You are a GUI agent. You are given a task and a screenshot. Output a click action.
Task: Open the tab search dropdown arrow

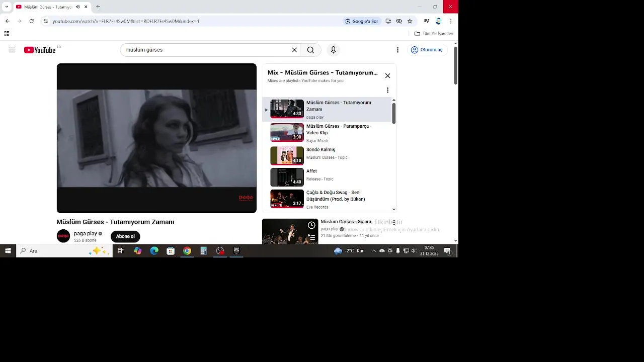(7, 7)
